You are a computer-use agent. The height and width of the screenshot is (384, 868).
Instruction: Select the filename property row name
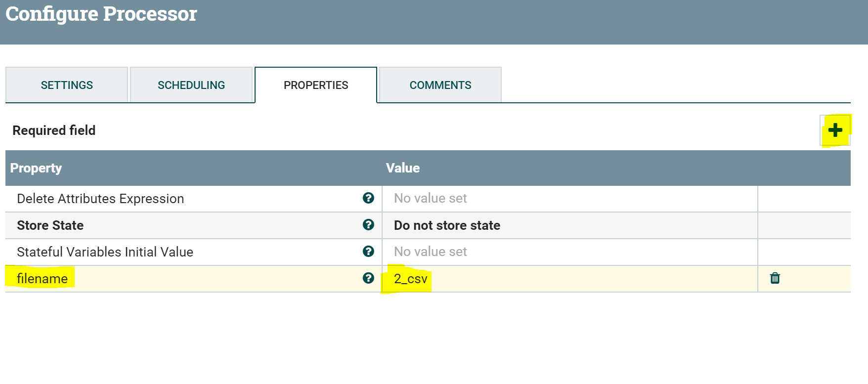[43, 279]
